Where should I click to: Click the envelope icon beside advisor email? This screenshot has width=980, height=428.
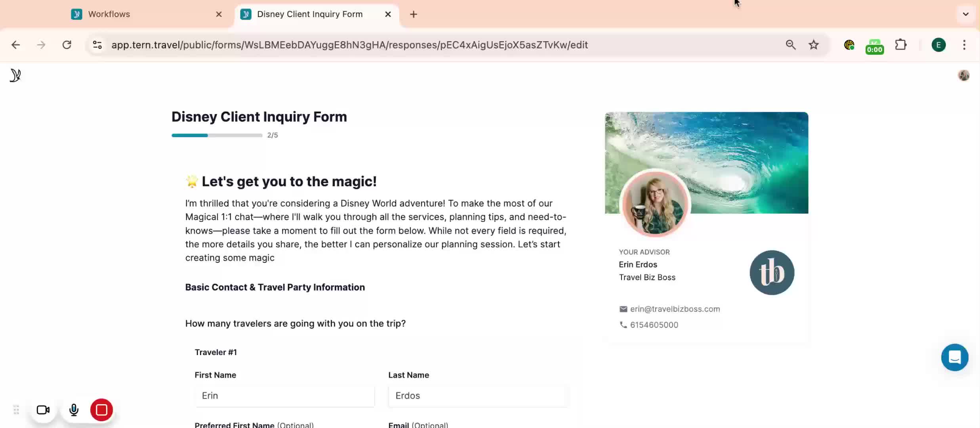(x=623, y=309)
